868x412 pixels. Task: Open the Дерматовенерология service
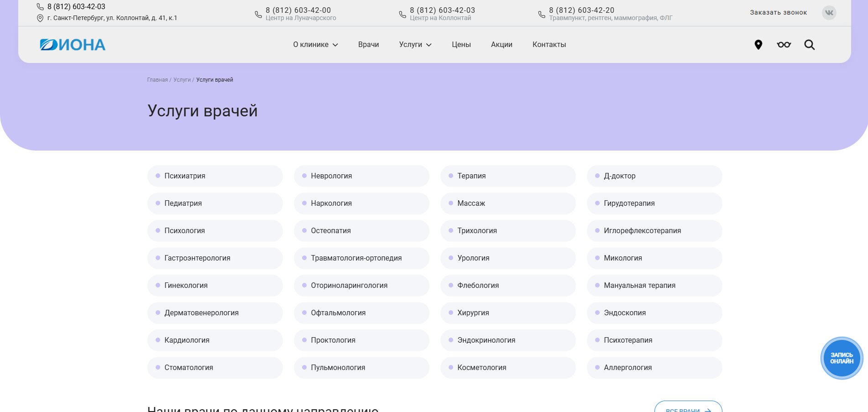pos(215,313)
